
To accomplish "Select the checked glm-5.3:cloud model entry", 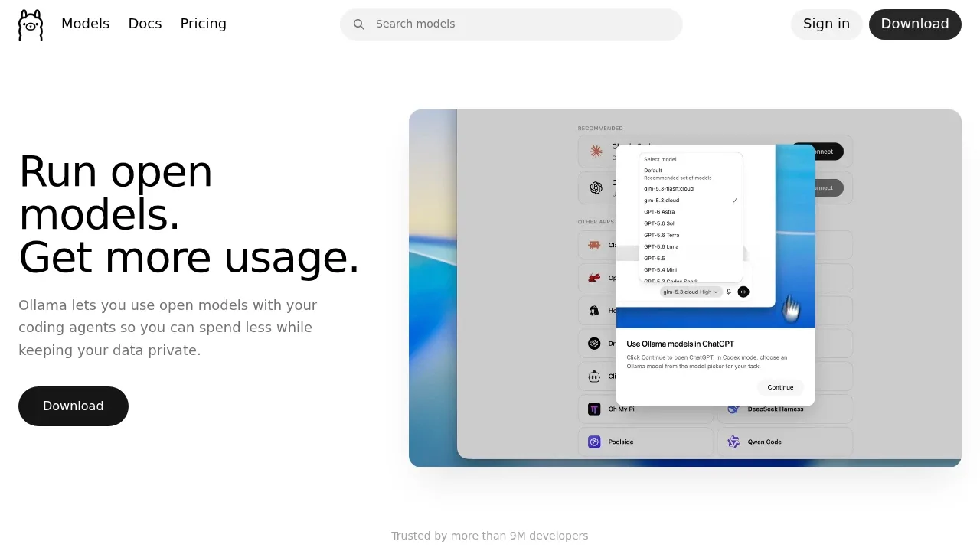I will 691,201.
